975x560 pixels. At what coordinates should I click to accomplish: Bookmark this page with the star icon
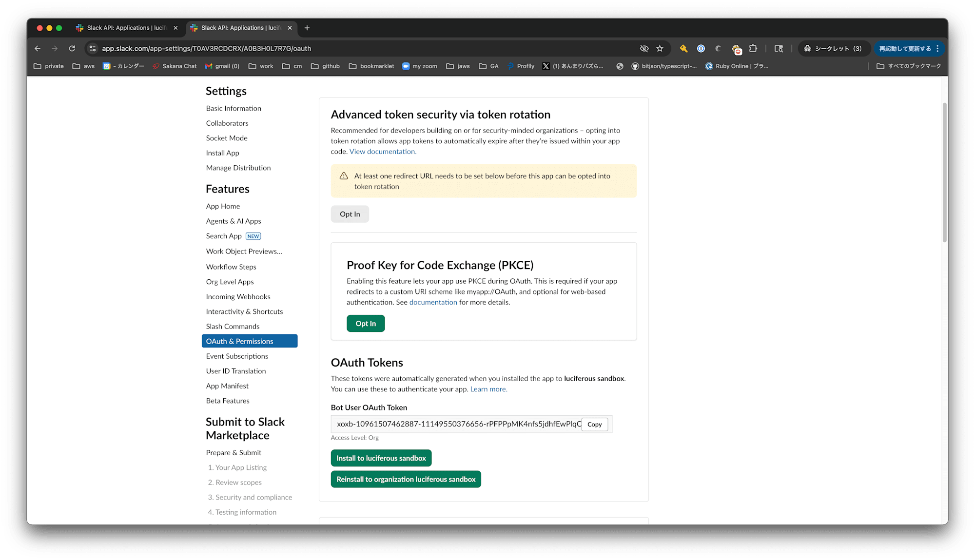pyautogui.click(x=660, y=48)
